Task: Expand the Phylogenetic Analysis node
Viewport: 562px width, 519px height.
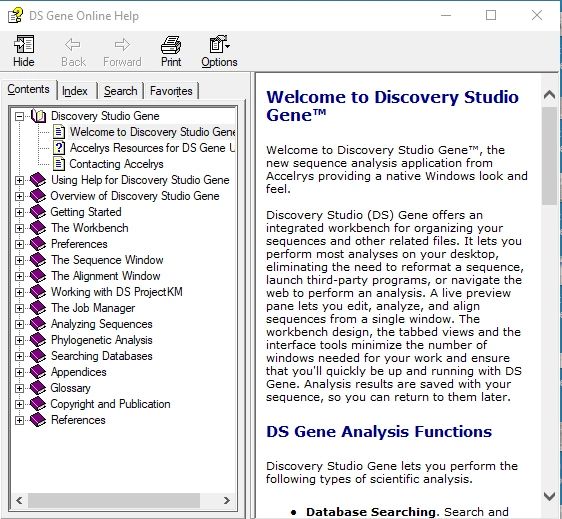Action: 19,340
